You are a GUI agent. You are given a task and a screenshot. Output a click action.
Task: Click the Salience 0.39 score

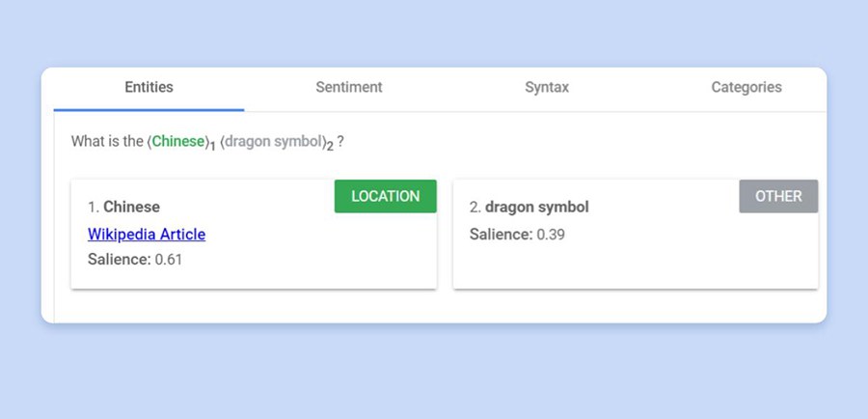coord(517,235)
